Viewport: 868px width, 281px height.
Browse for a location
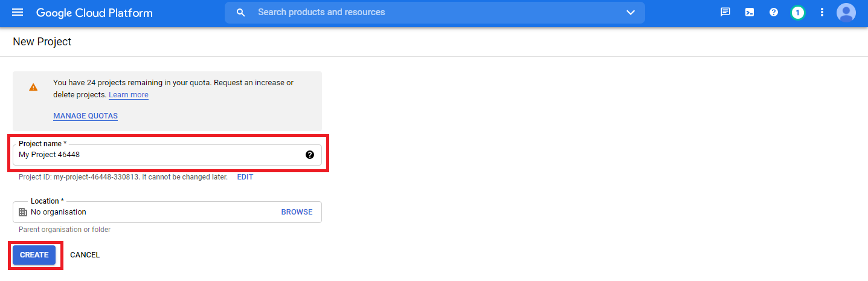(297, 212)
